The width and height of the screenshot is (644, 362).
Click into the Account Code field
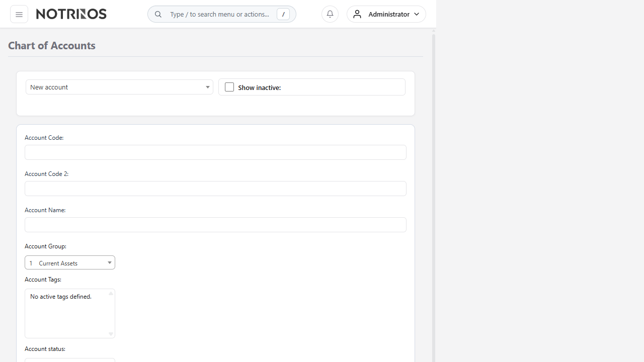(215, 152)
